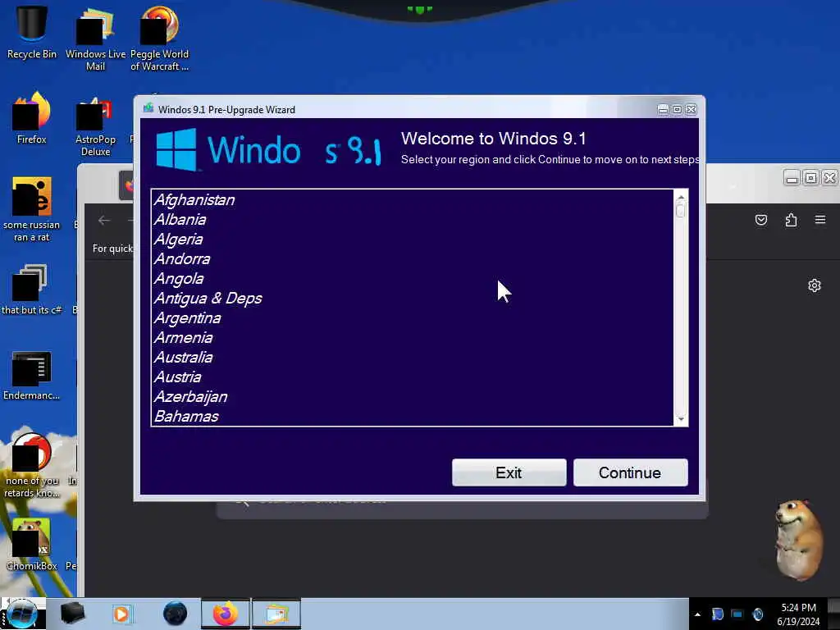Click the flag tray icon
The width and height of the screenshot is (840, 630).
(x=717, y=614)
